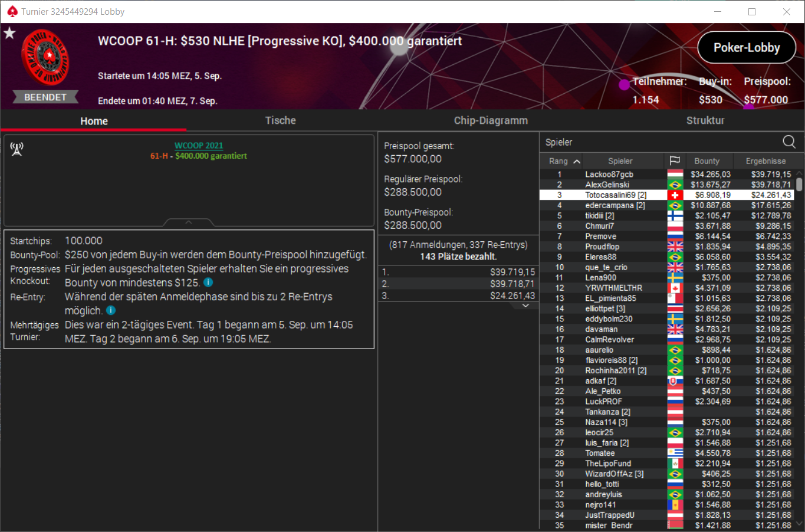805x532 pixels.
Task: Select third place payout $24.261,43 row
Action: pos(458,295)
